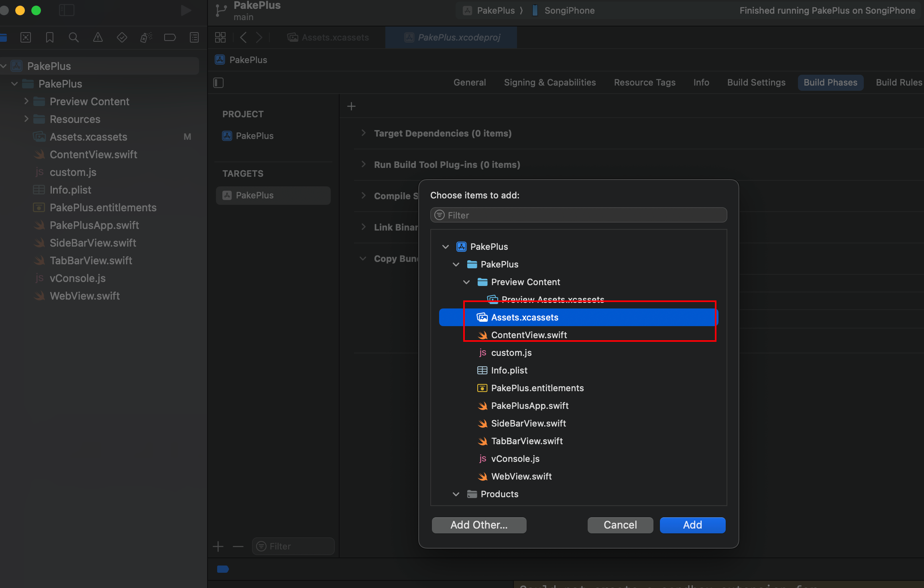Click the plus icon to add build phase
Screen dimensions: 924x588
pos(351,106)
